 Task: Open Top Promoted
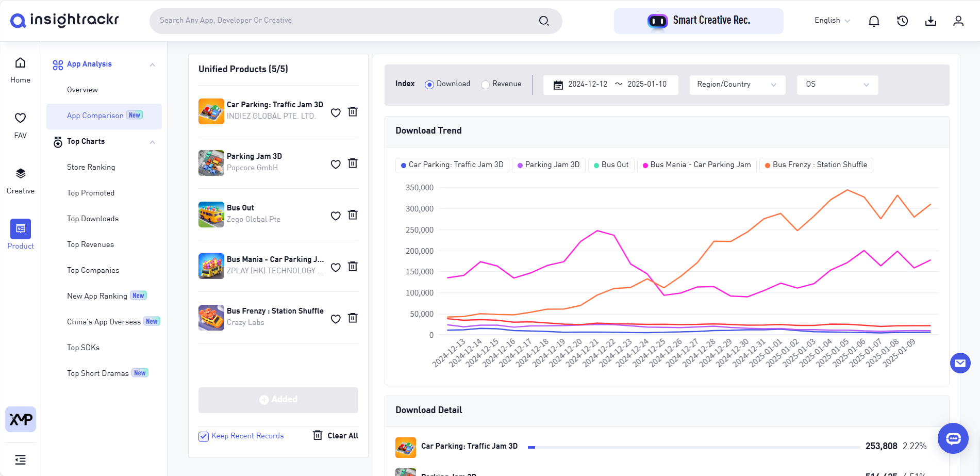(x=91, y=193)
